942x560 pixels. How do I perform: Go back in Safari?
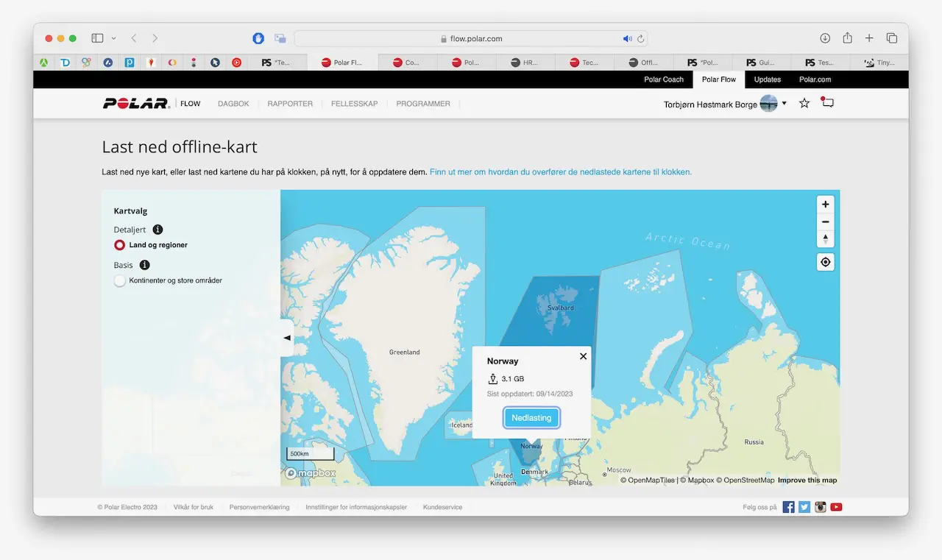click(x=133, y=38)
